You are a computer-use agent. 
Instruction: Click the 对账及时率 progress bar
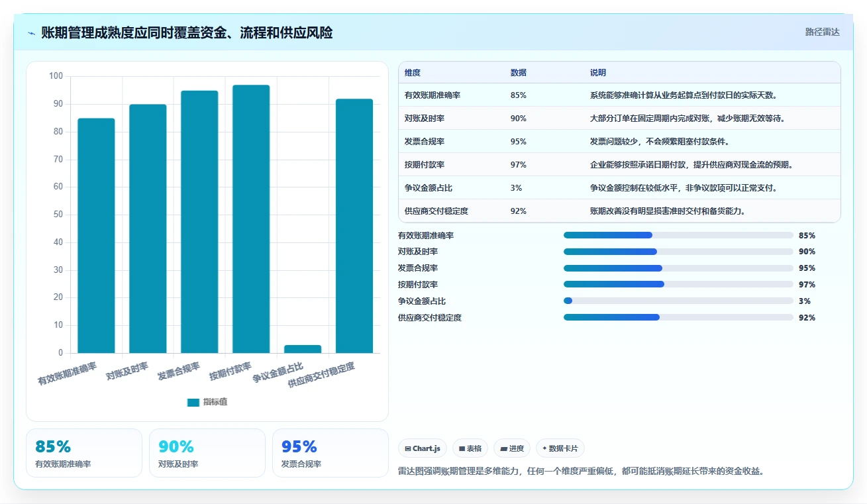pyautogui.click(x=678, y=252)
